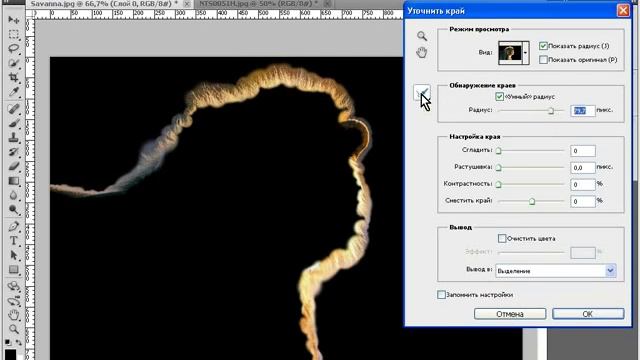Click the view mode preview thumbnail
This screenshot has height=360, width=640.
[x=510, y=53]
